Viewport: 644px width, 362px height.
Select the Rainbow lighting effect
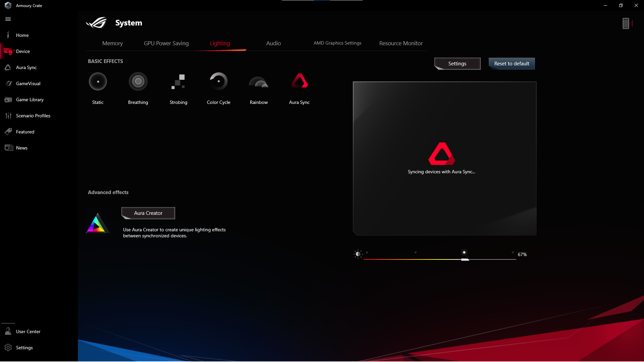[x=259, y=82]
